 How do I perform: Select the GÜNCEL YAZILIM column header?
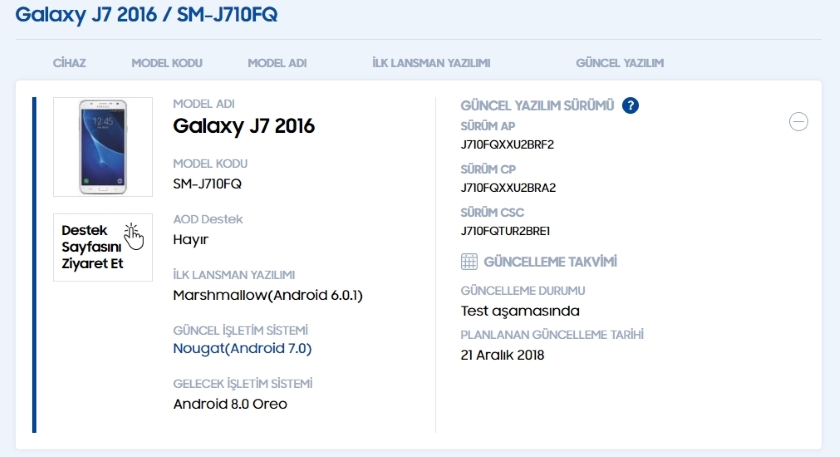(620, 63)
